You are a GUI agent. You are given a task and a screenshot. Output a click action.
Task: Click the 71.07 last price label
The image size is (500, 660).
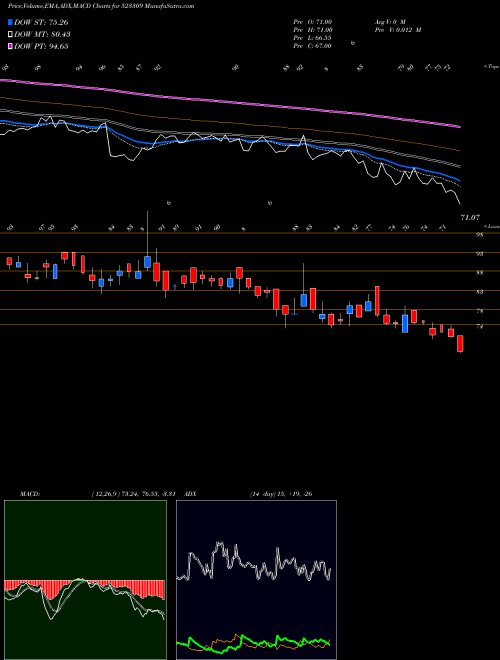tap(470, 218)
